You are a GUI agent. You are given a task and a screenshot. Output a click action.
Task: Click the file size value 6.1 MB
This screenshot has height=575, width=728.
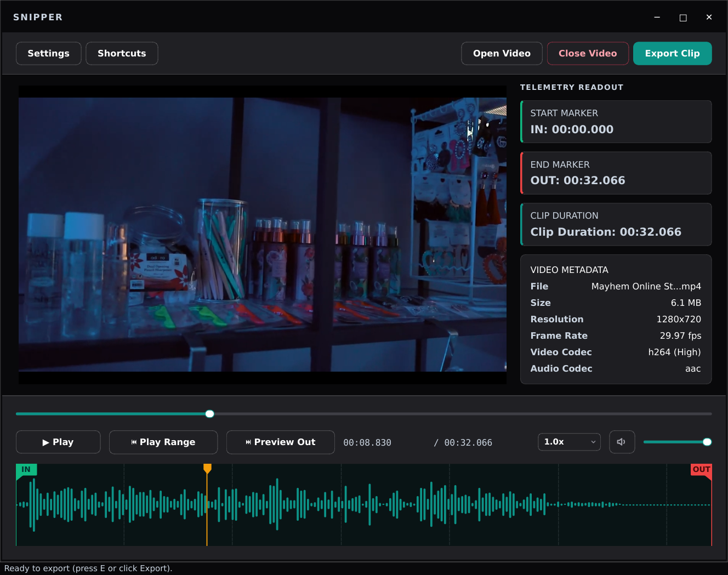click(686, 303)
